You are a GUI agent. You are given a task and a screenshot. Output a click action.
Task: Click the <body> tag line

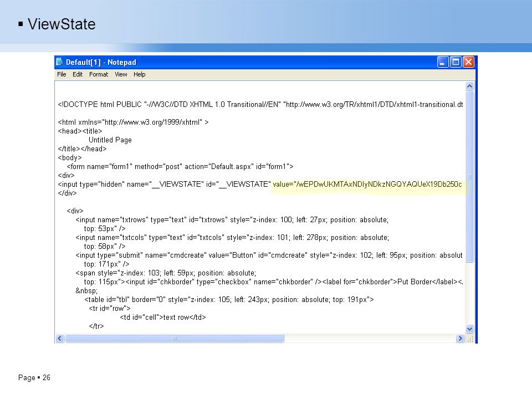coord(70,158)
